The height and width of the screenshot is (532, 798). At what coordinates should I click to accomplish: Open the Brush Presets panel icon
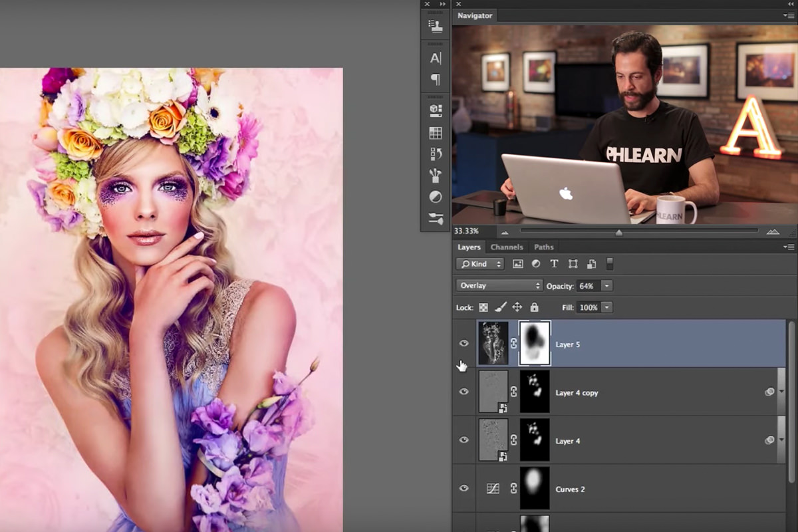[x=436, y=176]
